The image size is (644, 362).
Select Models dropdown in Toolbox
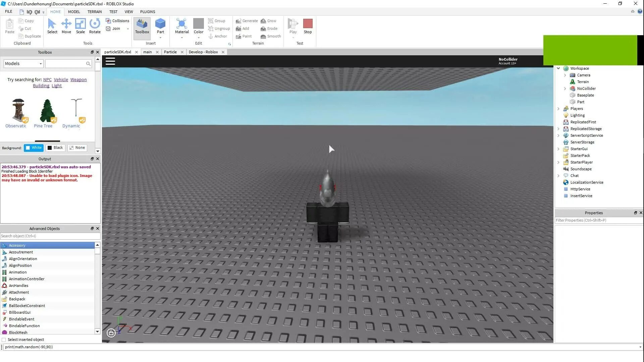[x=23, y=63]
